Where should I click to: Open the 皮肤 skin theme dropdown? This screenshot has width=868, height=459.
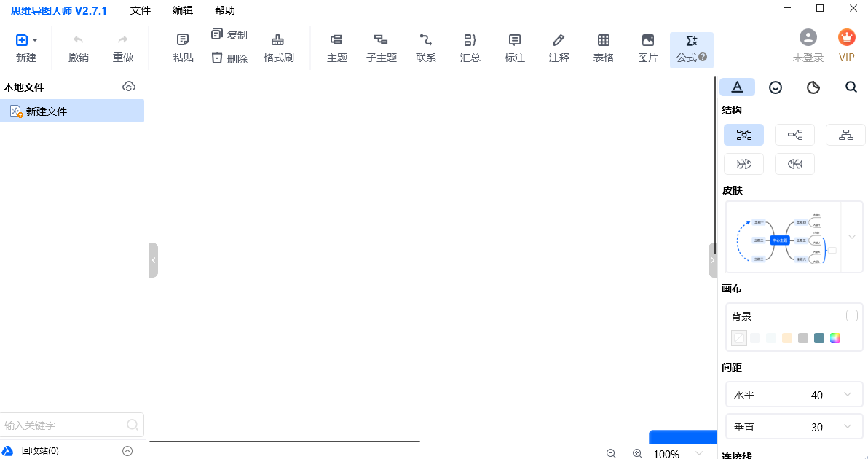click(852, 237)
